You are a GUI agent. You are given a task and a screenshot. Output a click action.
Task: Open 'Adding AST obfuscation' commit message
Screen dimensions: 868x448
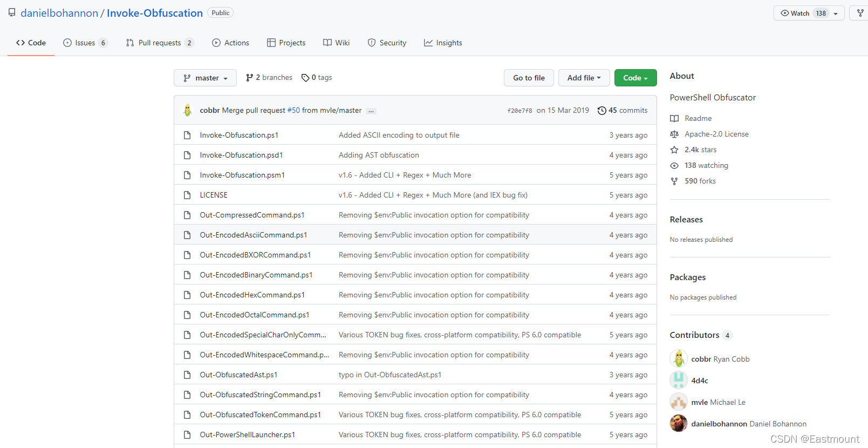point(379,155)
